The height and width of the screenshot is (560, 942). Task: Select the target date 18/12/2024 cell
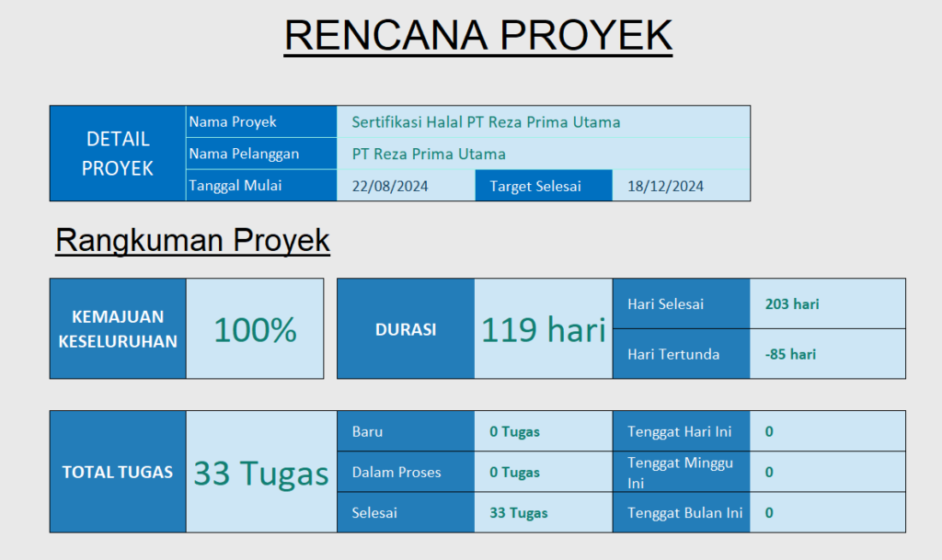click(x=666, y=186)
